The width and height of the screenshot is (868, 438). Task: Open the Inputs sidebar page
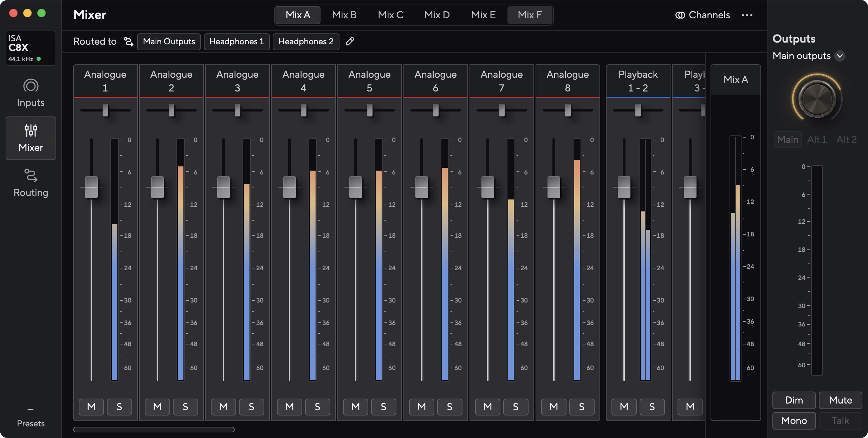(31, 93)
